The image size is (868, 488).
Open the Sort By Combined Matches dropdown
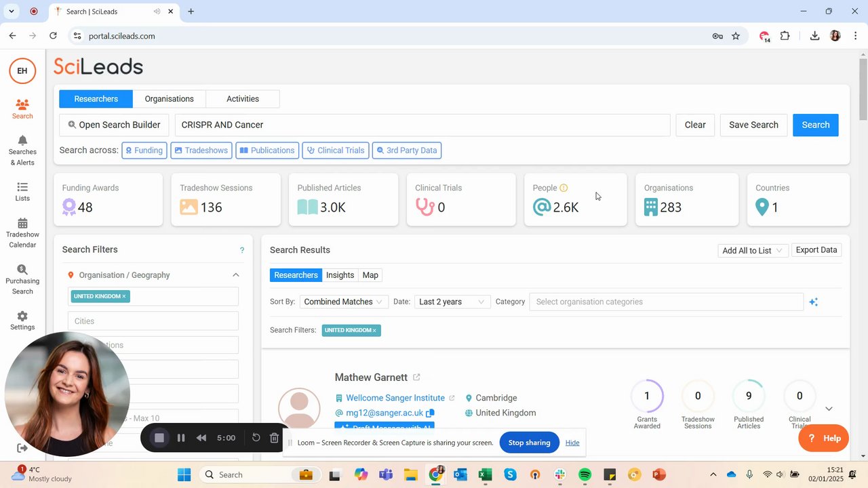(x=344, y=302)
